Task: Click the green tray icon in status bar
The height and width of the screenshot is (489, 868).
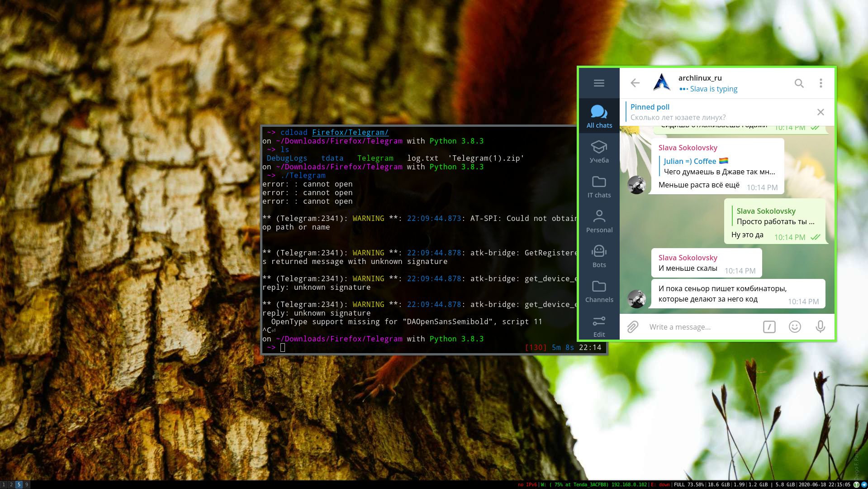Action: pos(856,484)
